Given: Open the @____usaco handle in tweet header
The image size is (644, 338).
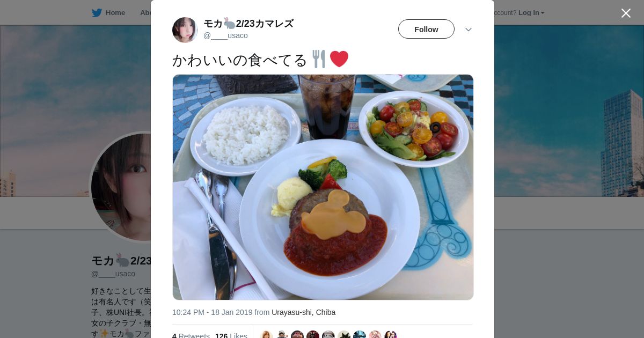Looking at the screenshot, I should pos(225,35).
